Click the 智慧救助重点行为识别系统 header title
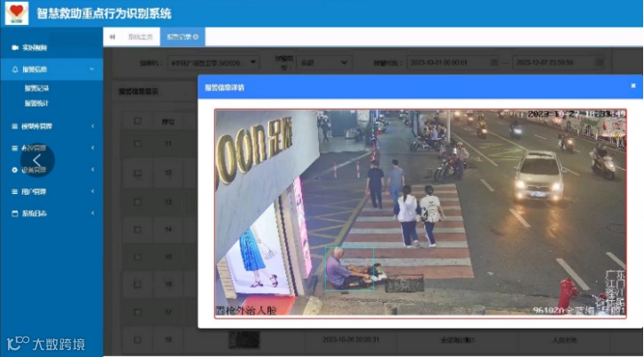This screenshot has width=644, height=357. pos(104,13)
